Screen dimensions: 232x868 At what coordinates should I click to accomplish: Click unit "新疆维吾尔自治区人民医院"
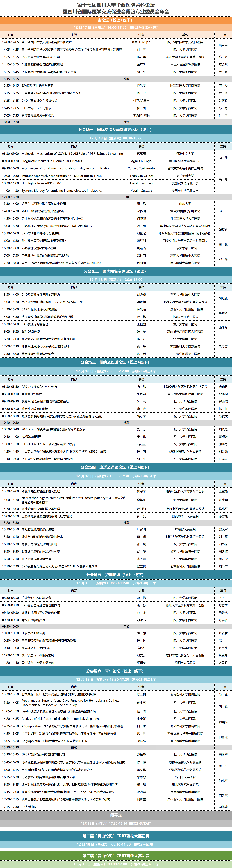pyautogui.click(x=185, y=332)
